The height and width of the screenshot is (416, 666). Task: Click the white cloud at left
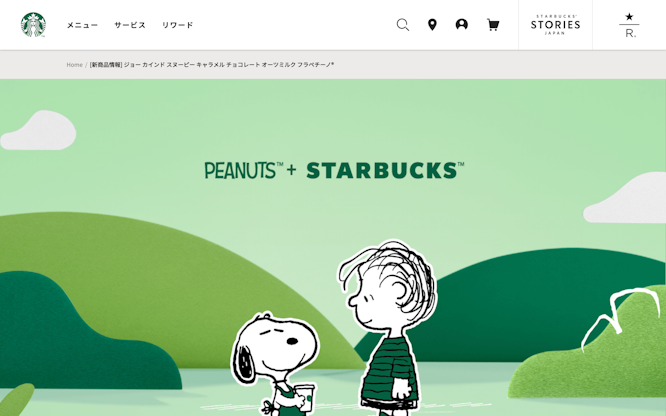coord(38,130)
